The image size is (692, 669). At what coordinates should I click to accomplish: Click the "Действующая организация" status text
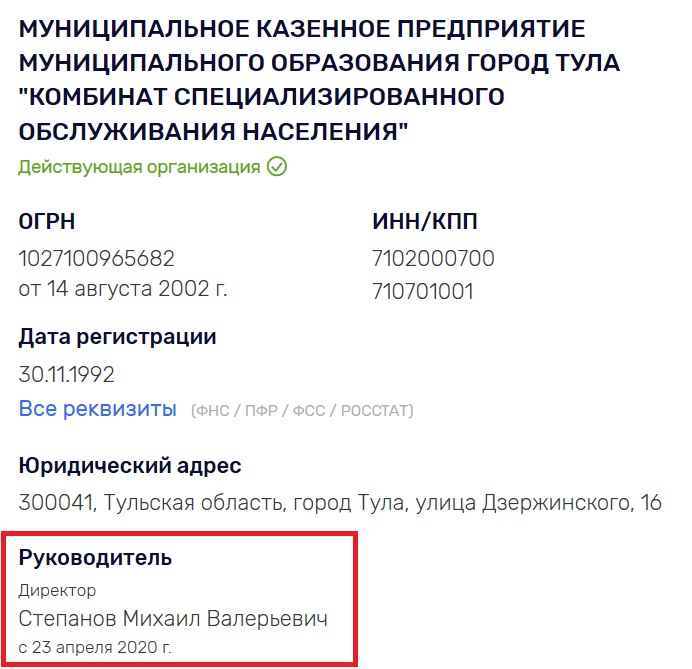click(x=139, y=167)
